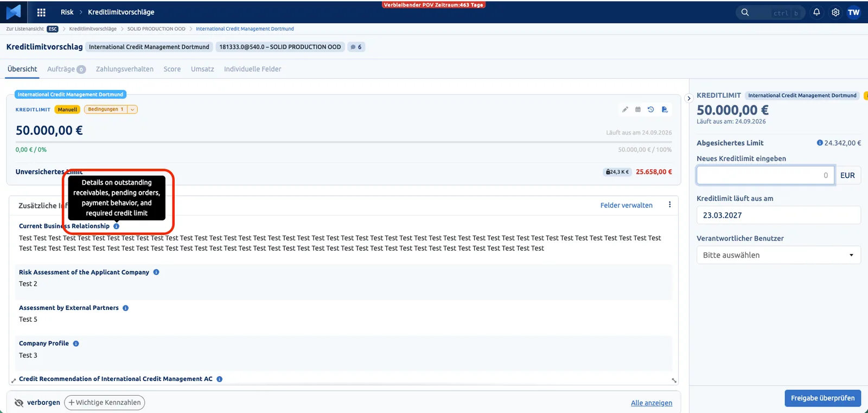Open the Aufträge tab
This screenshot has width=868, height=413.
[66, 69]
